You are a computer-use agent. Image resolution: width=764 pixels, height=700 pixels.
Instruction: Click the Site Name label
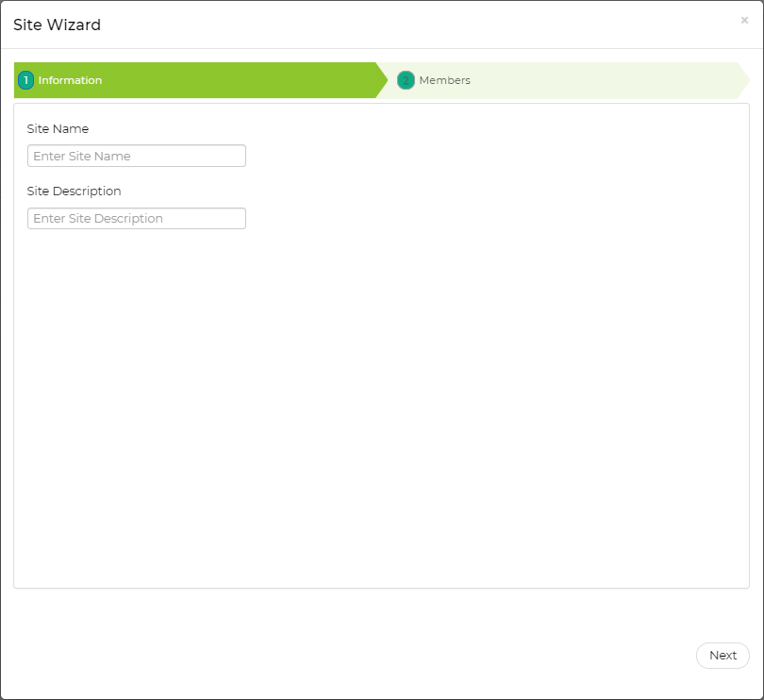[58, 128]
